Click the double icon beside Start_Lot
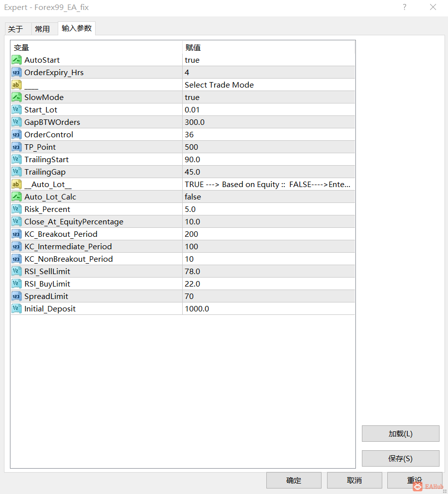This screenshot has height=494, width=448. tap(16, 109)
